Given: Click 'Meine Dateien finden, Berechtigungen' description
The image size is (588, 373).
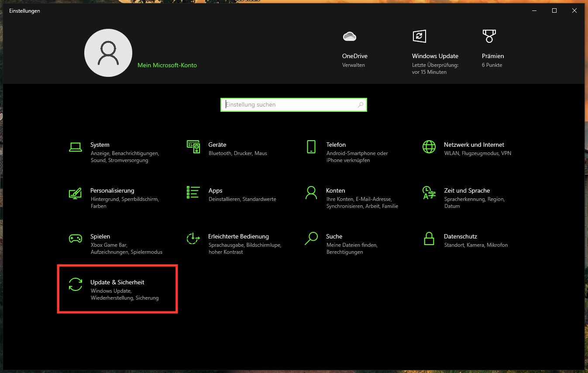Looking at the screenshot, I should click(352, 249).
